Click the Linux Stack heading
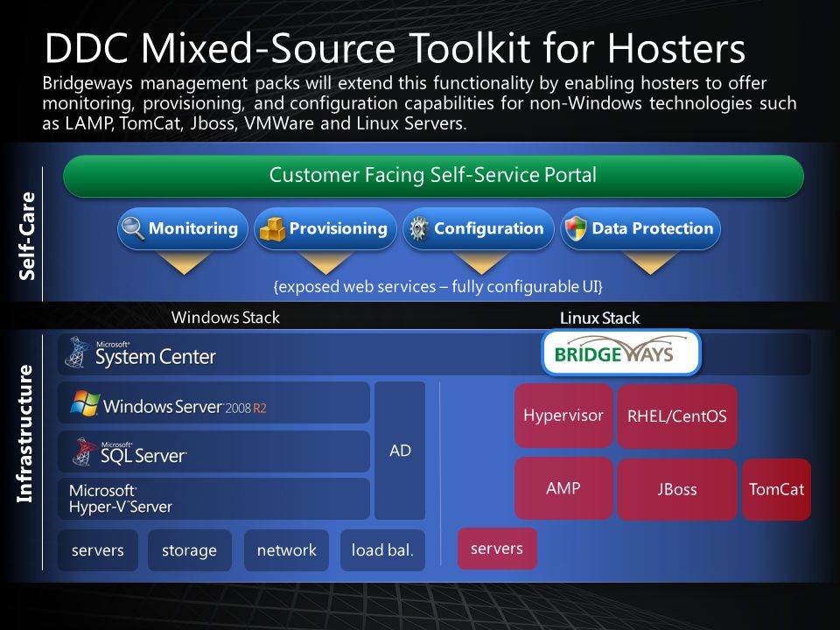Screen dimensions: 840x630 pyautogui.click(x=599, y=318)
